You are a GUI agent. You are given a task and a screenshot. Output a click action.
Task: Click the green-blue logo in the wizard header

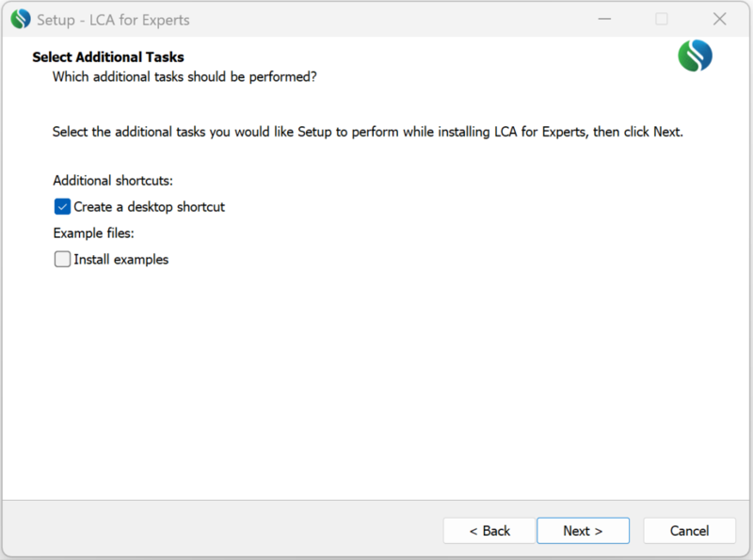(x=695, y=56)
